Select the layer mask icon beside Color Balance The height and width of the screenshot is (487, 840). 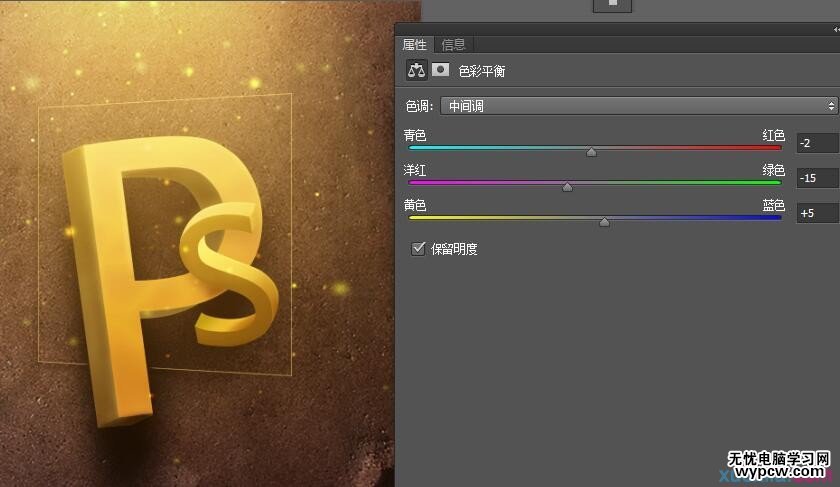(x=440, y=70)
